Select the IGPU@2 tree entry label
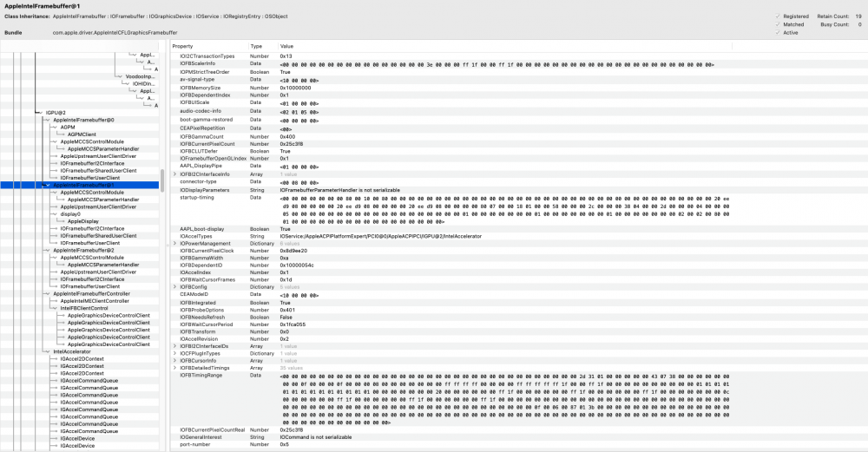Viewport: 868px width, 452px height. point(56,113)
